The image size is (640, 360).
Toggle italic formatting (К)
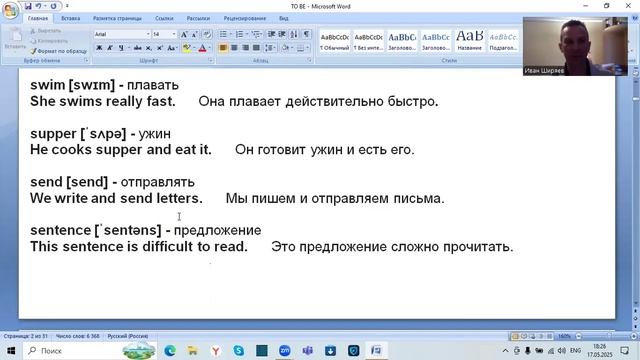[x=110, y=48]
